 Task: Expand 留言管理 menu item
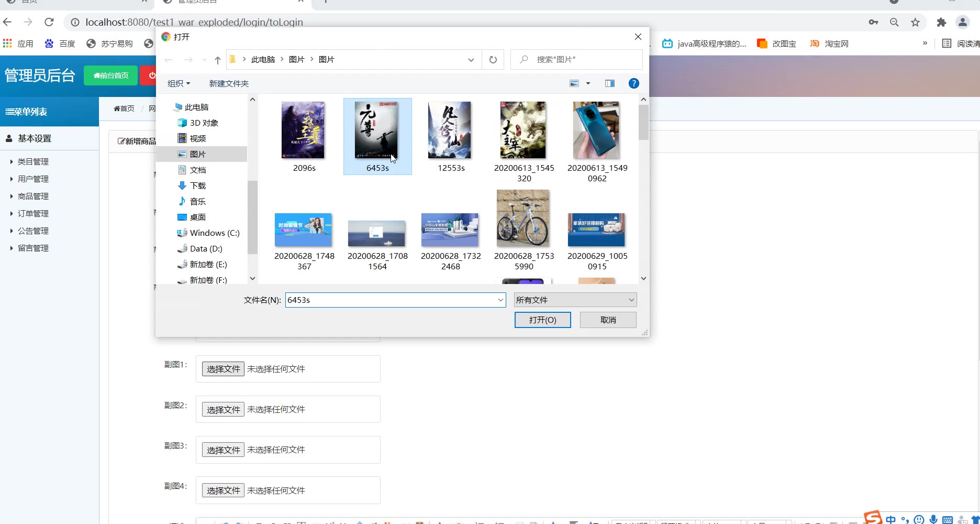coord(33,248)
